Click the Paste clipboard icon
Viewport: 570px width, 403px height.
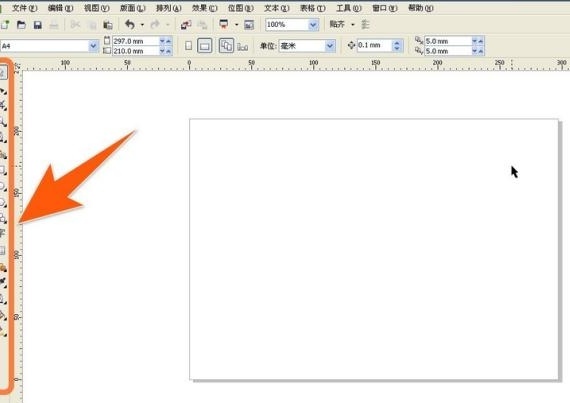coord(108,25)
